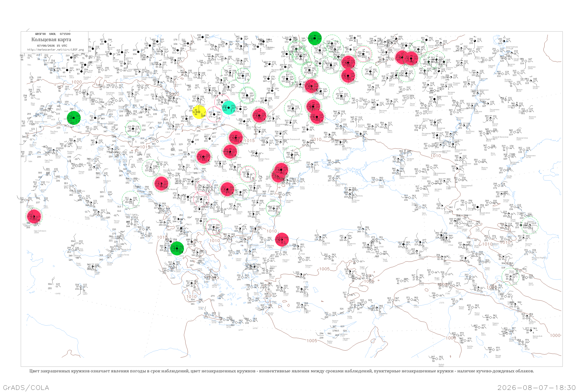Click the timestamp '2026-08-07-18:30'
The height and width of the screenshot is (392, 588).
pos(536,387)
